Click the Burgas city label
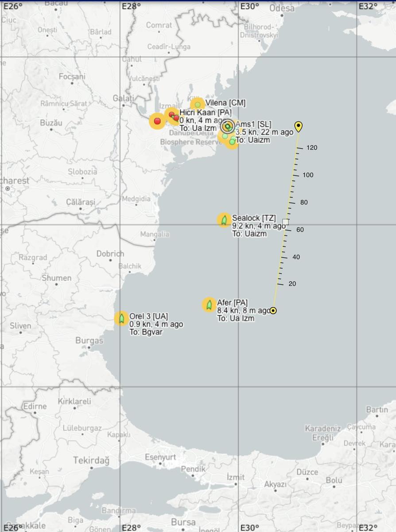 89,341
